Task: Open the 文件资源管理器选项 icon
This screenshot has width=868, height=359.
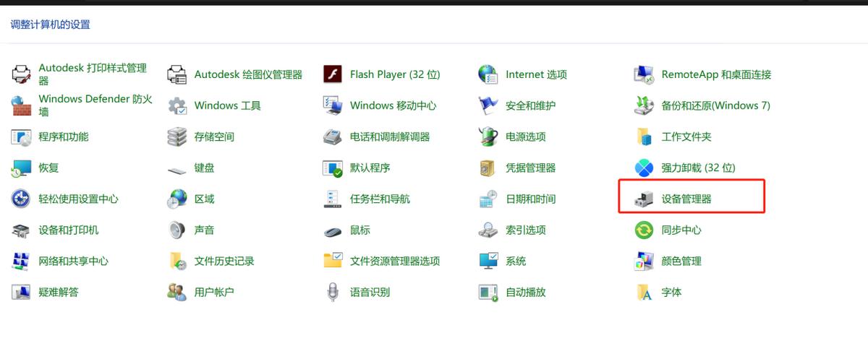Action: (x=333, y=261)
